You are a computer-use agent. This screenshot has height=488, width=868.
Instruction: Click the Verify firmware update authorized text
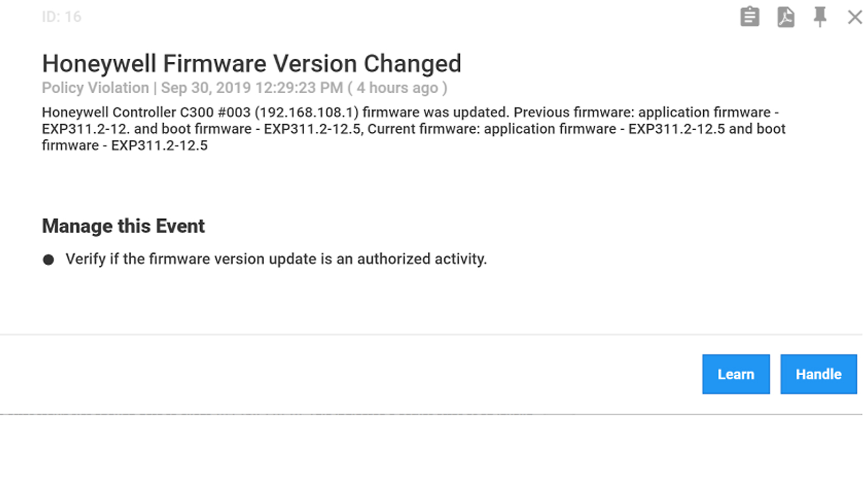pyautogui.click(x=276, y=259)
